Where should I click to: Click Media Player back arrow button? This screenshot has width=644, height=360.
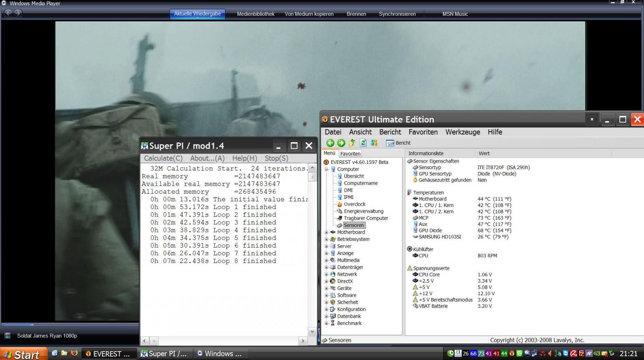click(x=8, y=13)
